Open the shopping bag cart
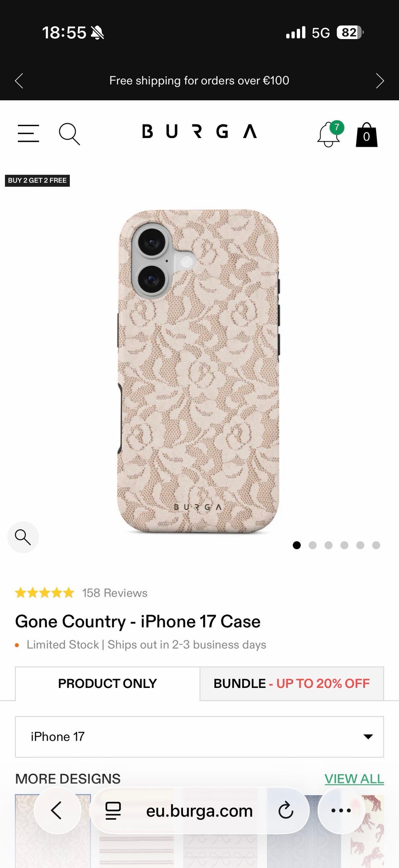Image resolution: width=399 pixels, height=868 pixels. 367,135
